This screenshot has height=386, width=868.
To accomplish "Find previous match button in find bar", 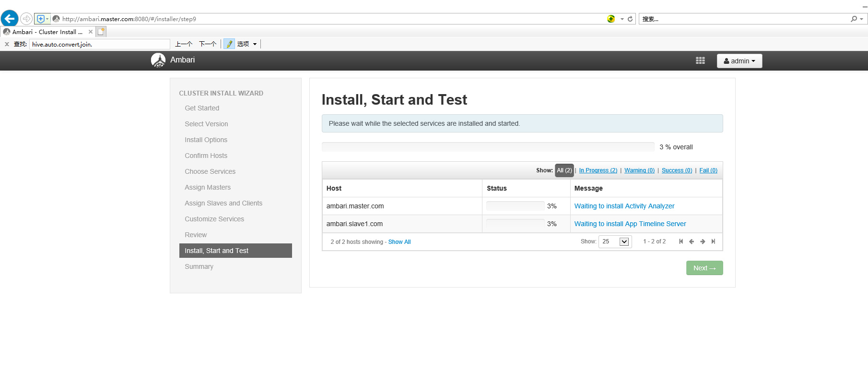I will click(184, 44).
